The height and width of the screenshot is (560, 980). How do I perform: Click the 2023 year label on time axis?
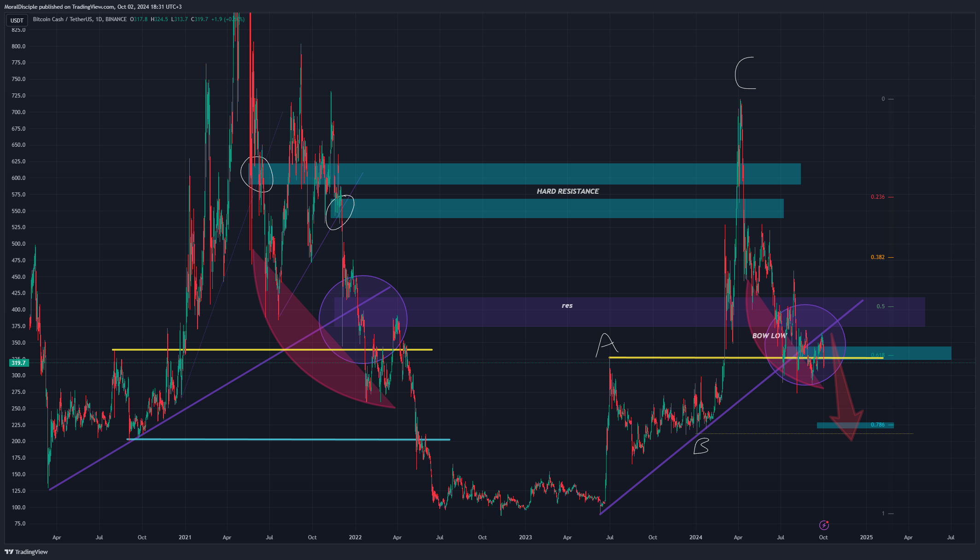point(525,537)
